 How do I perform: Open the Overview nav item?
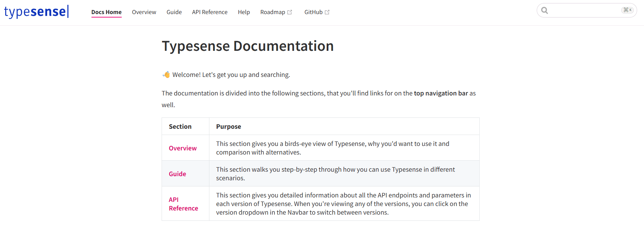click(x=144, y=12)
